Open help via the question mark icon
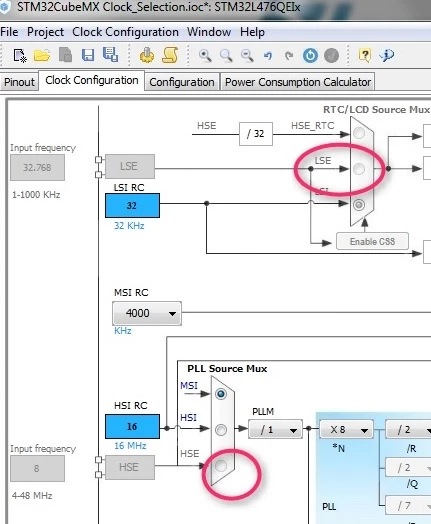The height and width of the screenshot is (524, 431). point(365,55)
